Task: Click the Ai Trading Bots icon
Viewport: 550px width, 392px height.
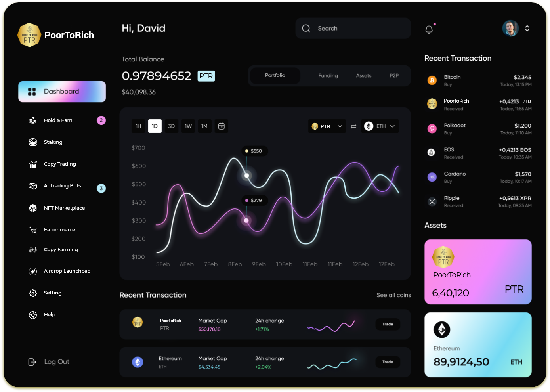Action: tap(33, 186)
